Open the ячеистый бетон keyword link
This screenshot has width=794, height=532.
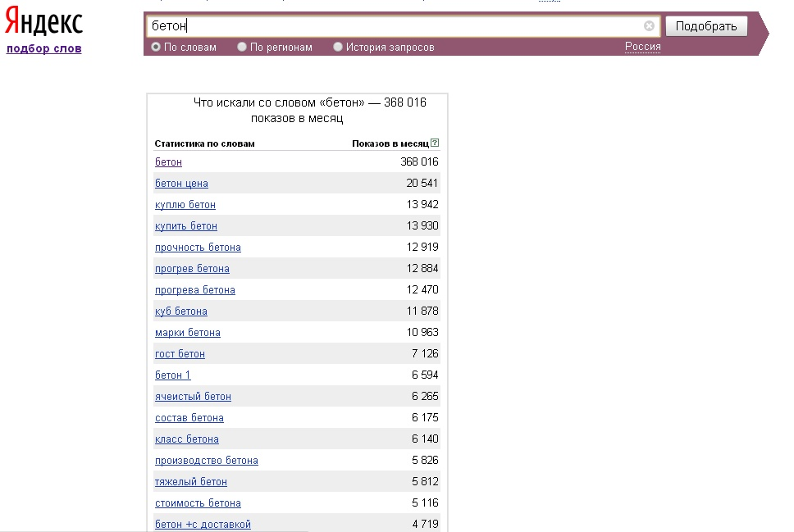[x=193, y=397]
